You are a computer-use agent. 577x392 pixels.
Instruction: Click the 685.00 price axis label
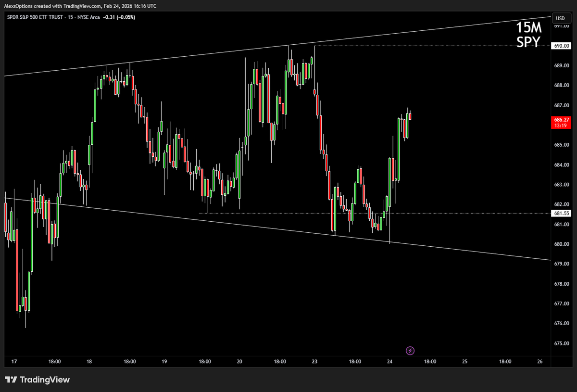[562, 145]
